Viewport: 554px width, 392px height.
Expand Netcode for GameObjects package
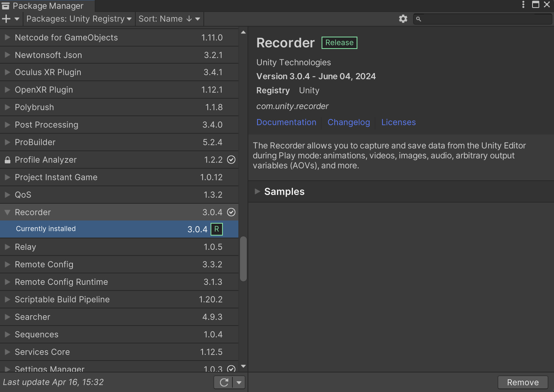tap(7, 37)
